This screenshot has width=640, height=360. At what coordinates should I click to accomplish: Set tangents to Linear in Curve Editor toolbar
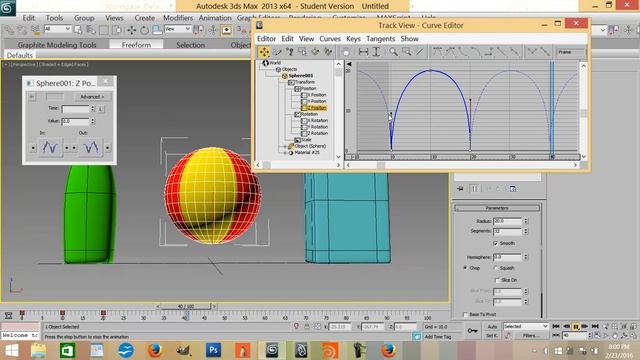pos(501,52)
